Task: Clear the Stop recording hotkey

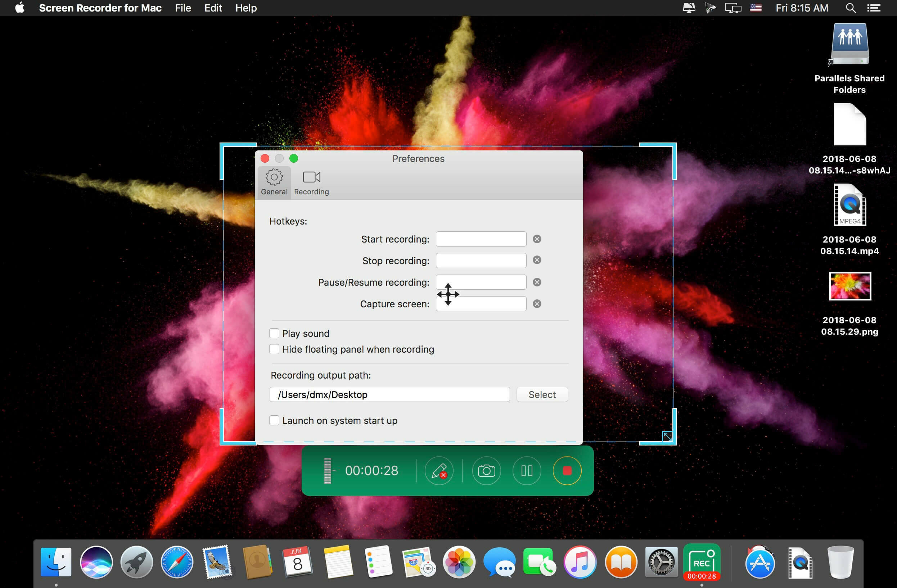Action: point(537,260)
